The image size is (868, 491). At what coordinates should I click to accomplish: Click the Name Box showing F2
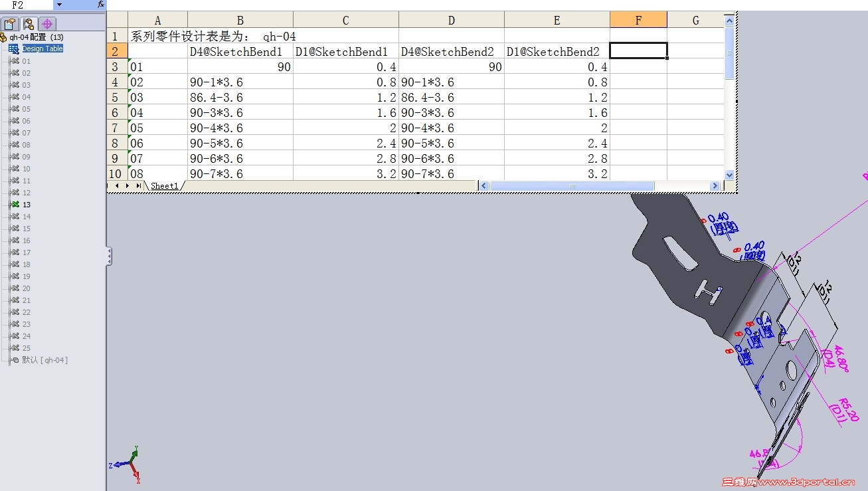tap(28, 4)
